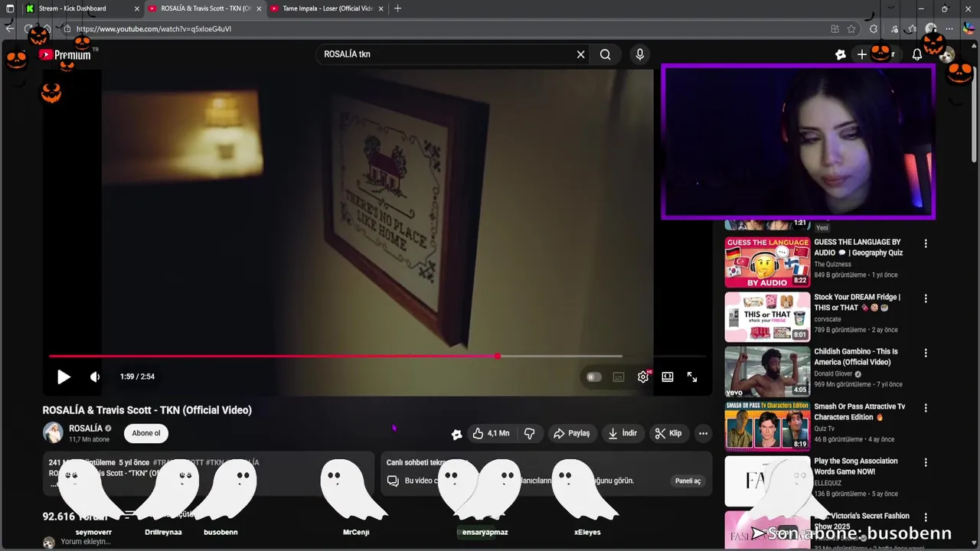Dislike the video with thumbs-down icon
Screen dimensions: 980x551
pyautogui.click(x=529, y=433)
